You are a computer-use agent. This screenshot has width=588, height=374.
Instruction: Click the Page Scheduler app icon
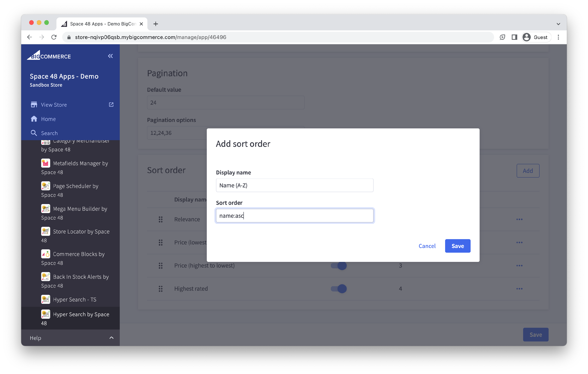(x=46, y=186)
